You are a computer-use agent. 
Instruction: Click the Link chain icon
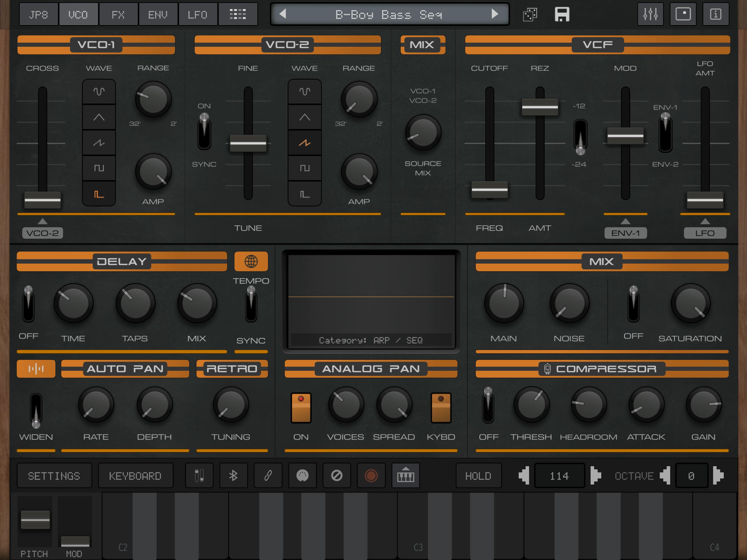[x=268, y=476]
